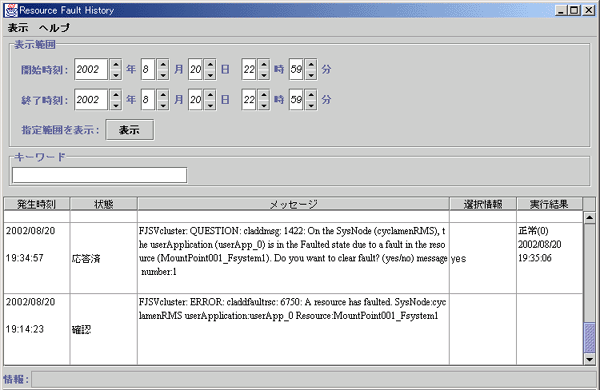Decrease the start time month spinner
The height and width of the screenshot is (390, 600).
163,75
